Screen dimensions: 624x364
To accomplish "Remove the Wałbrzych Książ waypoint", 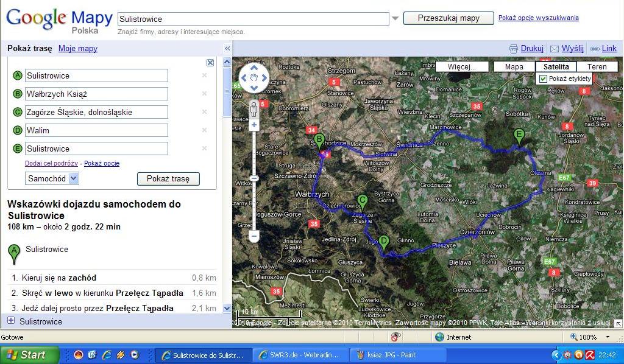I will pos(204,94).
